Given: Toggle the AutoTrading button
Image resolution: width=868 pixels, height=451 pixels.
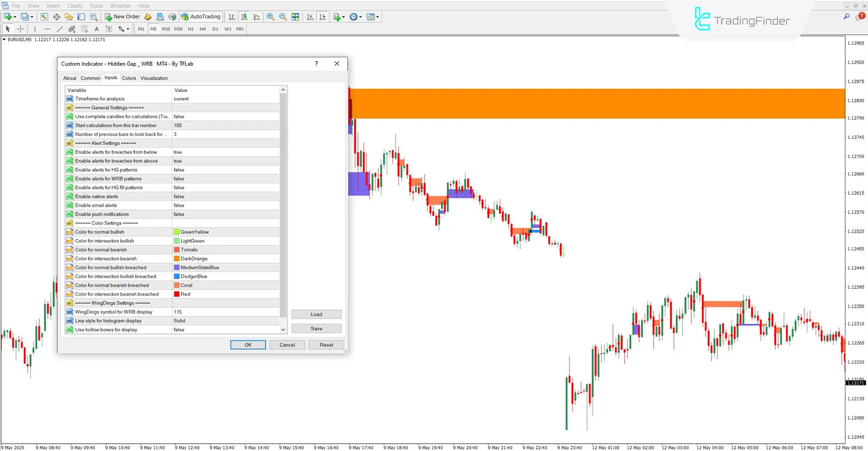Looking at the screenshot, I should coord(201,17).
